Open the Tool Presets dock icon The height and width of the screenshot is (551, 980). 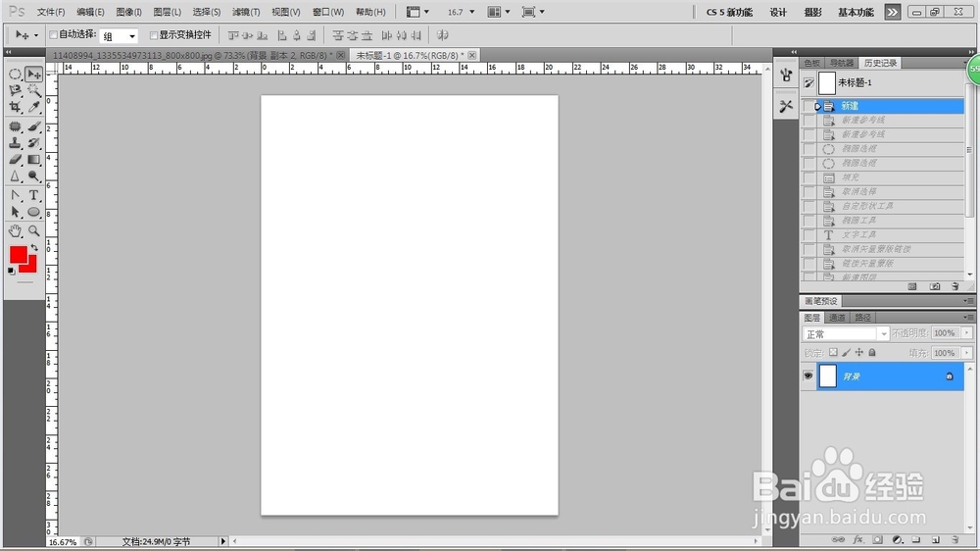[786, 106]
